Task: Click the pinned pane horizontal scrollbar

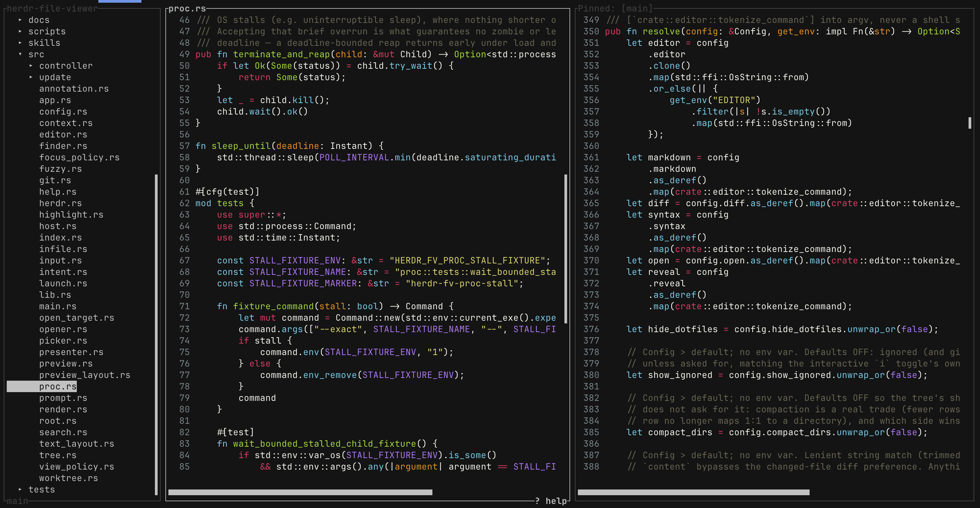Action: (x=693, y=492)
